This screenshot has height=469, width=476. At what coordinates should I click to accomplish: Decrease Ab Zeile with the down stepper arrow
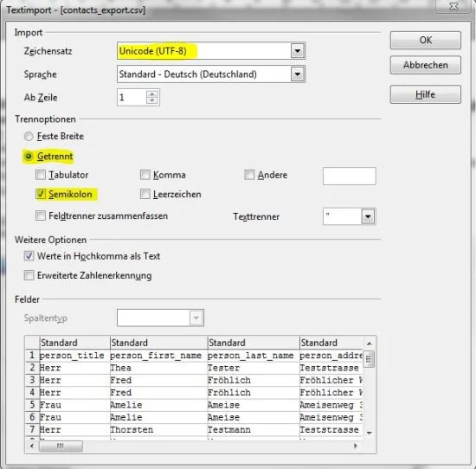(152, 100)
